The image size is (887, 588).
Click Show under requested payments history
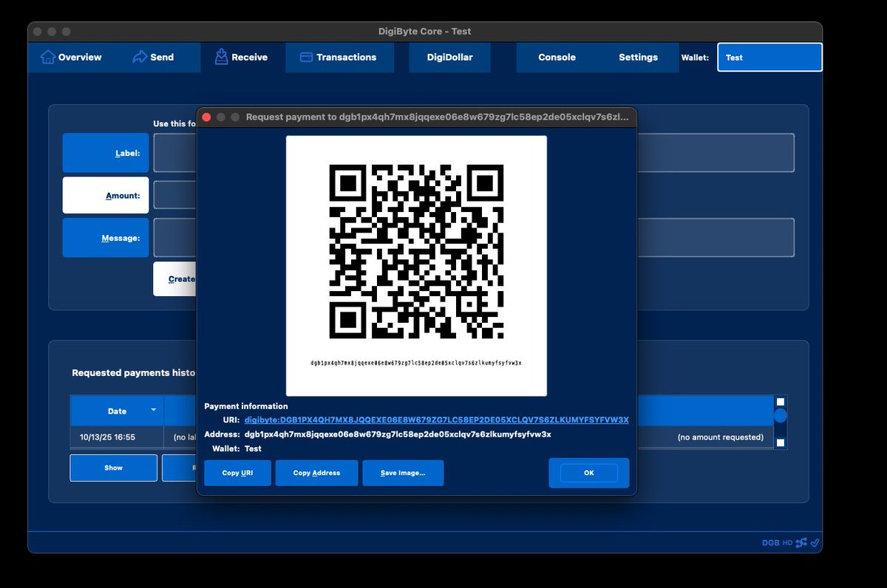point(113,468)
